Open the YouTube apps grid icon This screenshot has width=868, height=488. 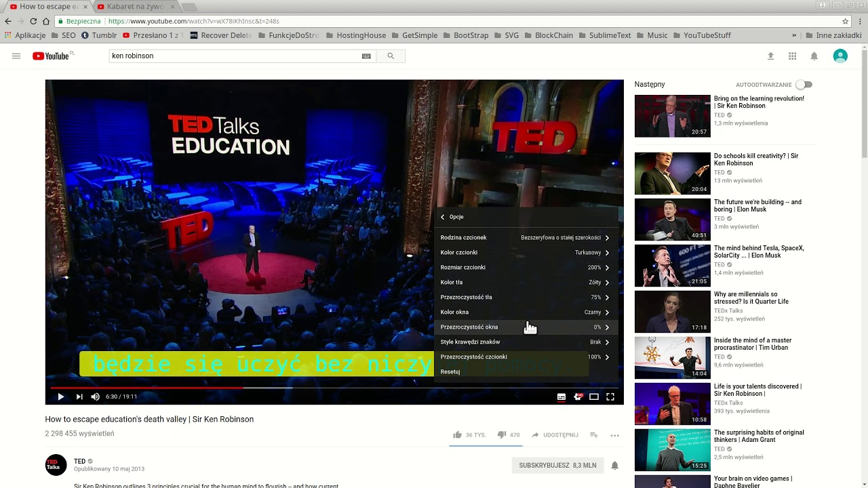[x=792, y=56]
